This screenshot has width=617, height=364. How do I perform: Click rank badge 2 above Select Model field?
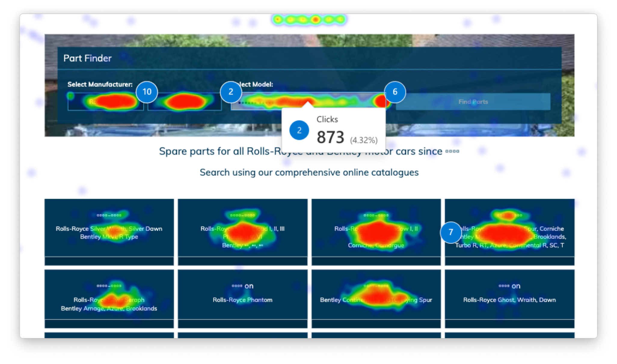(231, 92)
